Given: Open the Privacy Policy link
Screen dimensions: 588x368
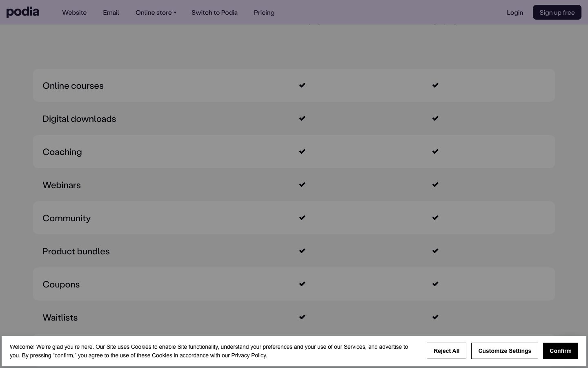Looking at the screenshot, I should [248, 355].
